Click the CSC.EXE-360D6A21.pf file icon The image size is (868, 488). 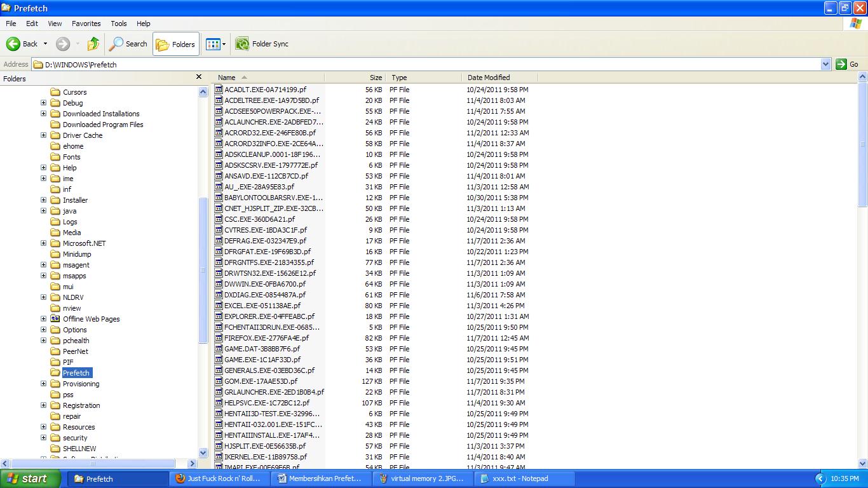pyautogui.click(x=219, y=219)
